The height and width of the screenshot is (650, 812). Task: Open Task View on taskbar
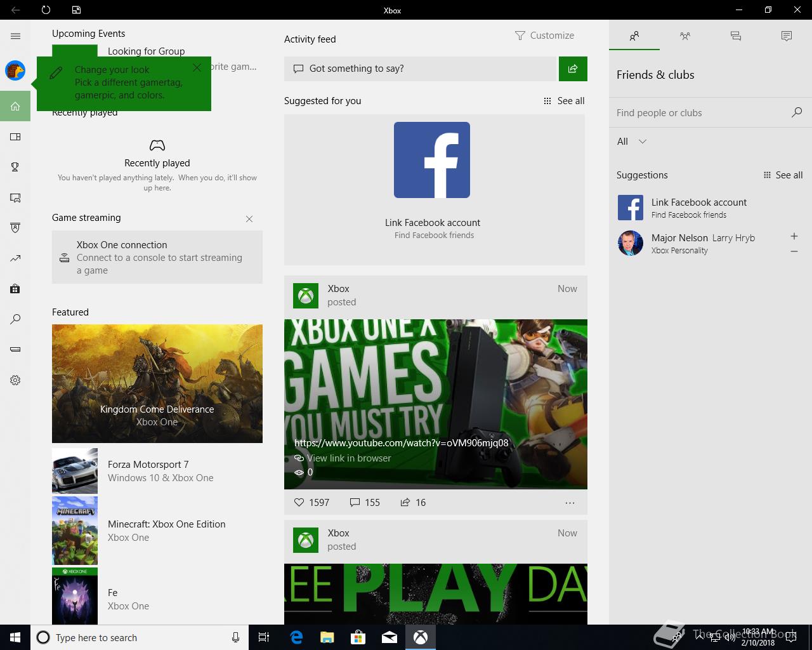(264, 637)
